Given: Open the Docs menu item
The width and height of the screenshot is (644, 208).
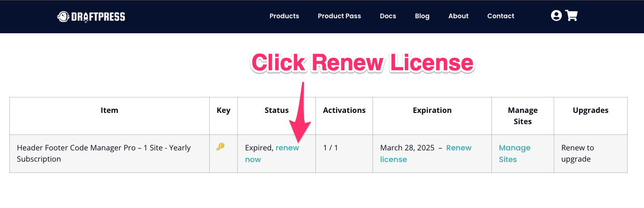Looking at the screenshot, I should tap(388, 16).
